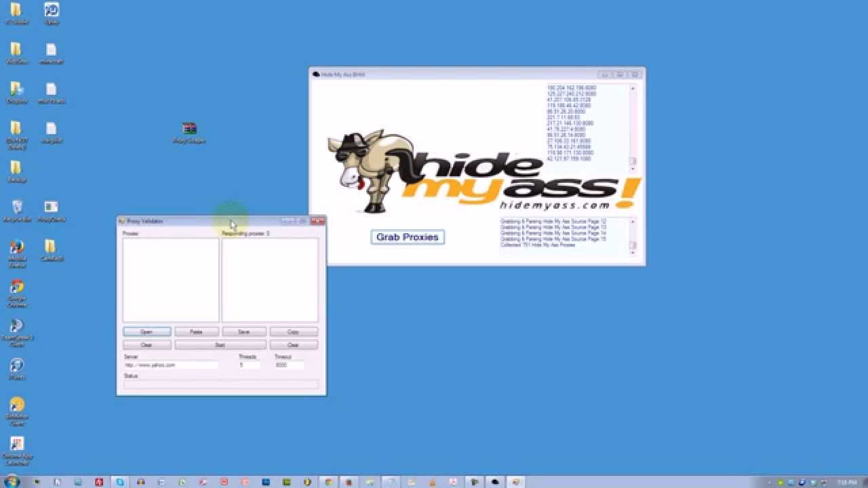Select log line ending 'Source Page 15'

point(553,239)
